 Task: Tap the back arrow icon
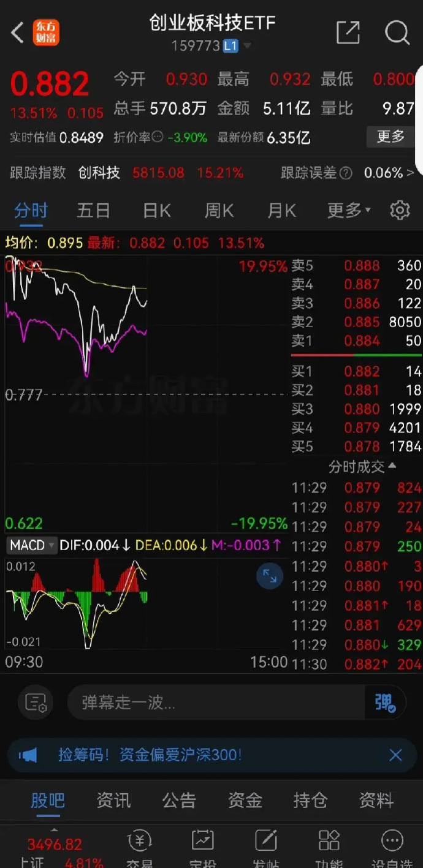click(17, 32)
